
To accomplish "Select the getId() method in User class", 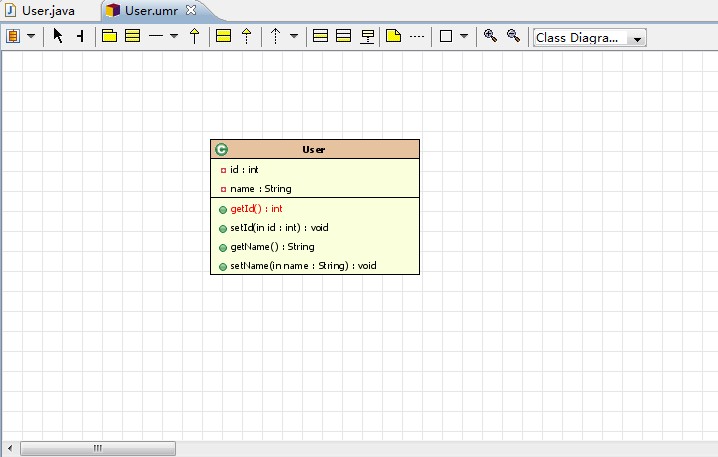I will coord(256,209).
